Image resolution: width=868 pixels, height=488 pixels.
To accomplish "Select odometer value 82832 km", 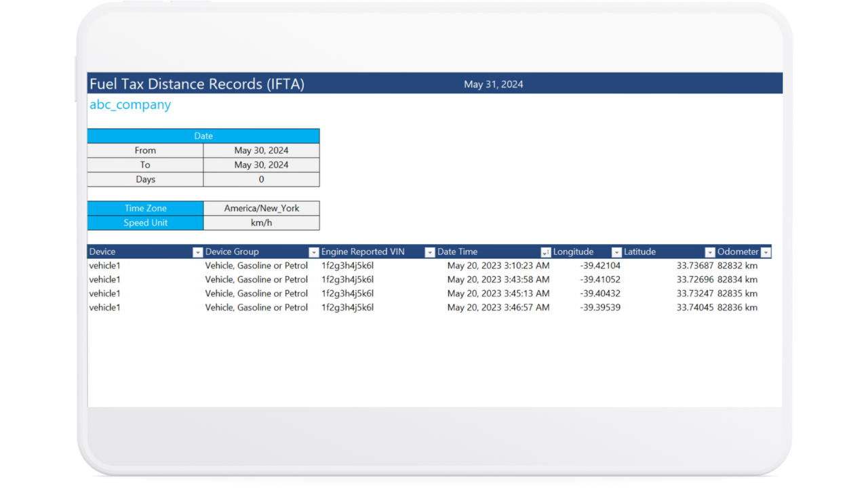I will point(738,266).
